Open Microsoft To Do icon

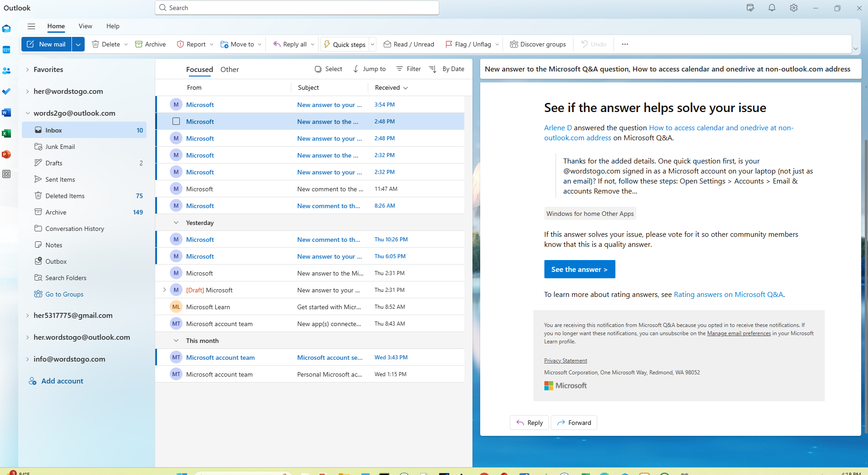pyautogui.click(x=6, y=91)
